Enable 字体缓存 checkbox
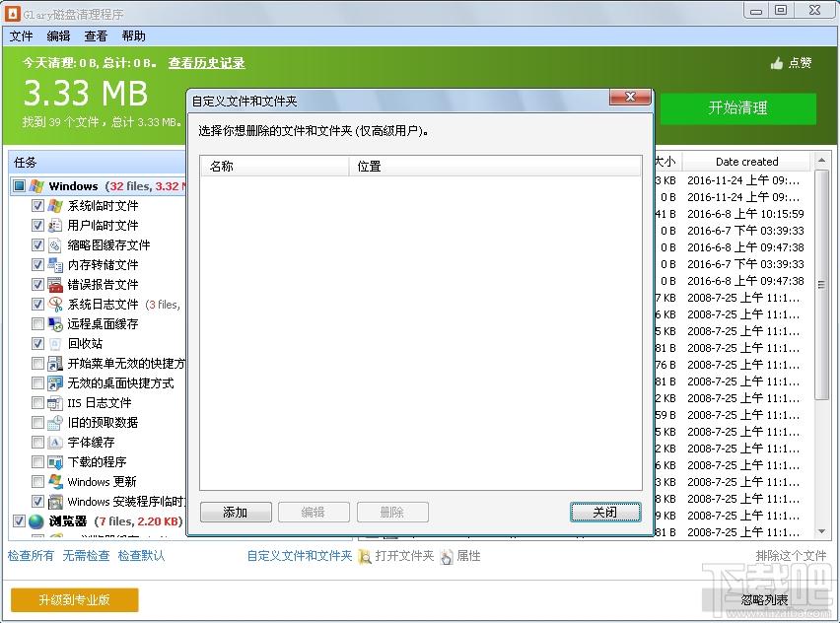Viewport: 840px width, 623px height. [x=37, y=443]
